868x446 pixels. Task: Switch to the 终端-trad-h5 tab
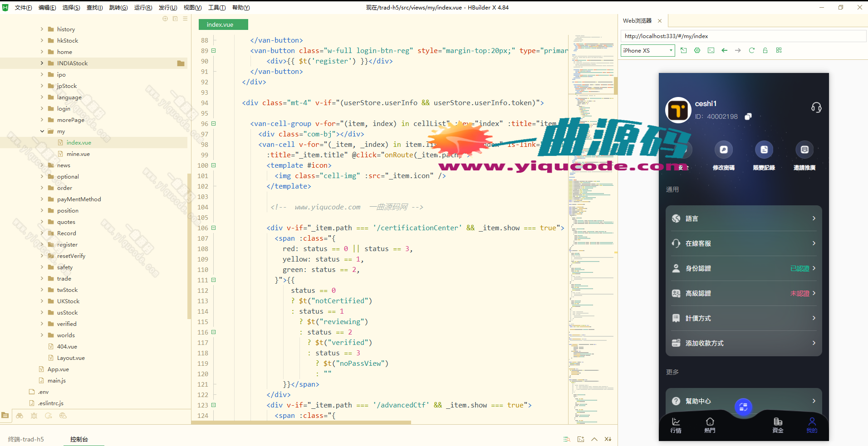tap(26, 439)
